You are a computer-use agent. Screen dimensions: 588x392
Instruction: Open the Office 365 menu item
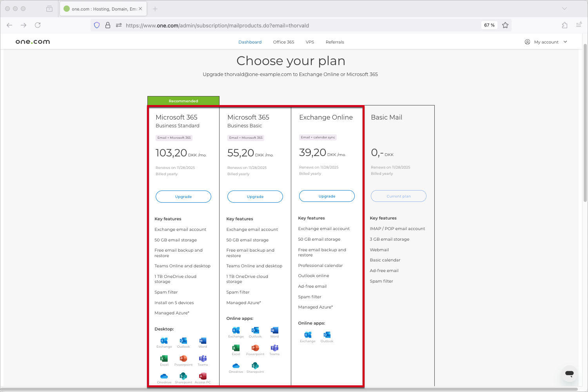point(283,42)
